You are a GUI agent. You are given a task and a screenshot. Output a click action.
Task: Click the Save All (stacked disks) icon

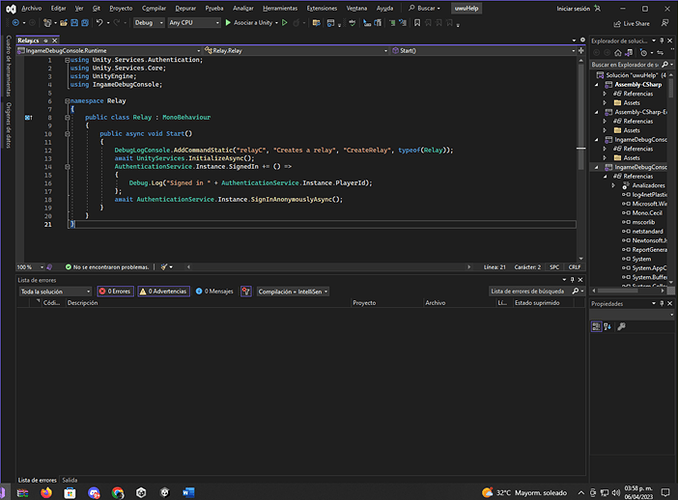click(85, 22)
